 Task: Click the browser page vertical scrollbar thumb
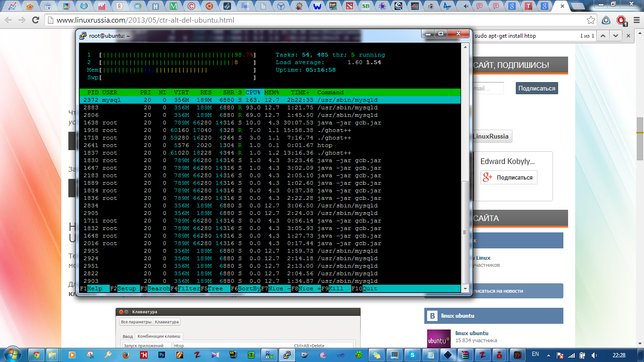pyautogui.click(x=640, y=139)
